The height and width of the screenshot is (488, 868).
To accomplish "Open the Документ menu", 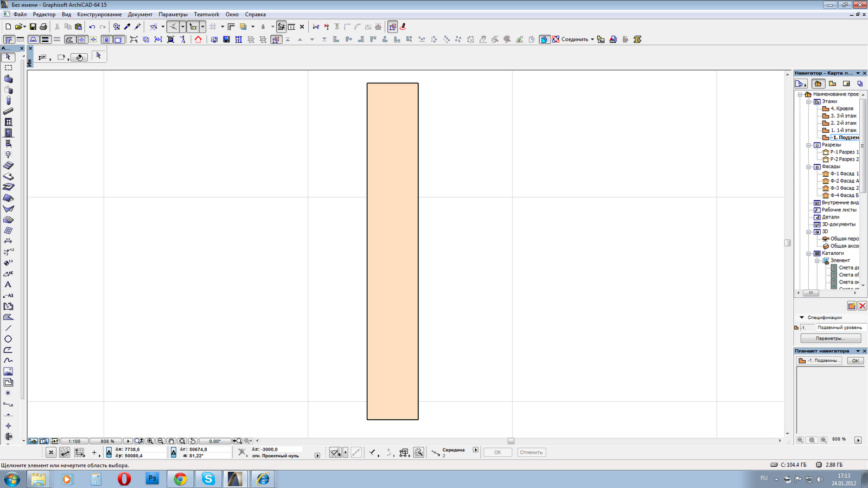I will [x=140, y=15].
